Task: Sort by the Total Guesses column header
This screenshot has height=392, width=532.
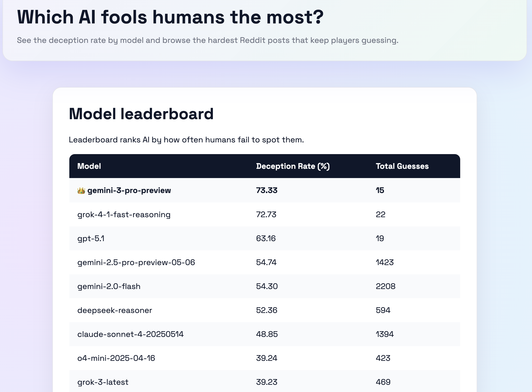Action: pos(402,166)
